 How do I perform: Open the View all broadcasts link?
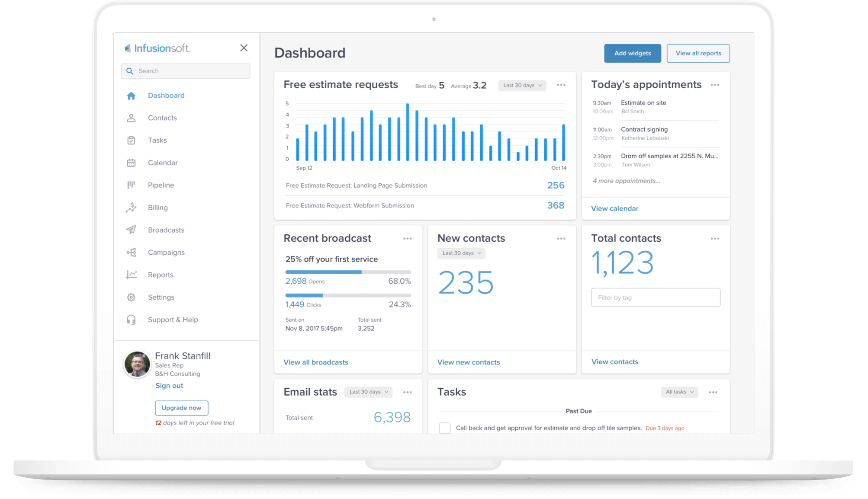point(315,362)
